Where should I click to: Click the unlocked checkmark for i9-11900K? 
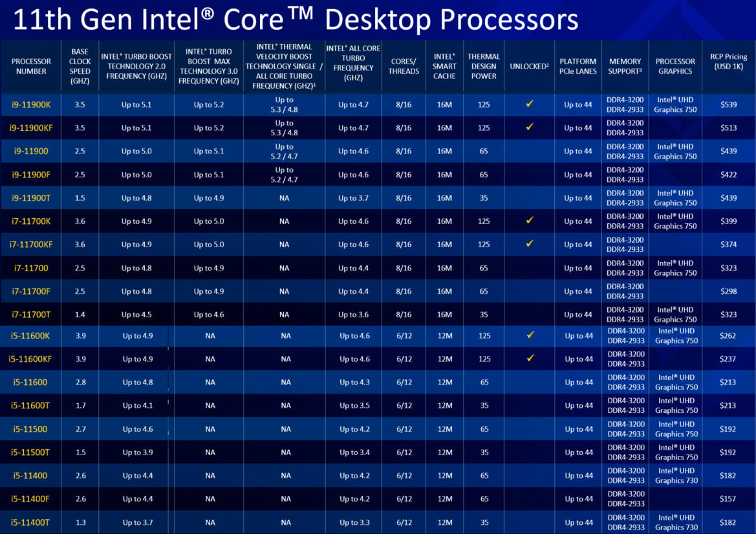pos(530,104)
